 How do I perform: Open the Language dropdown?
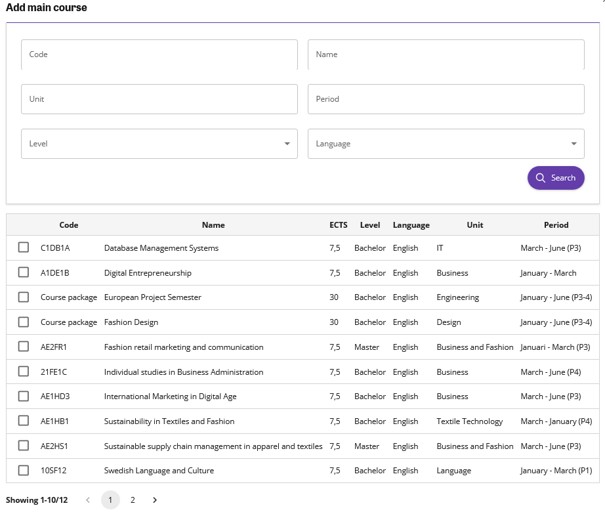[446, 144]
